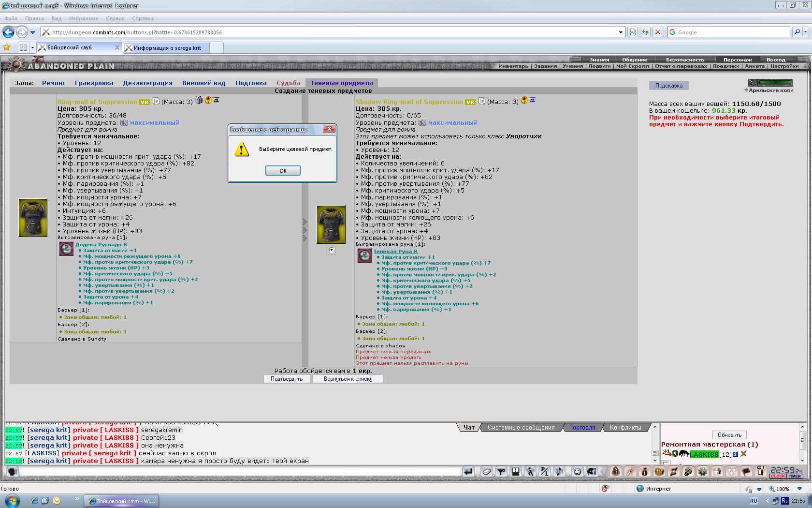Screen dimensions: 812x508
Task: Click the gold crown icon
Action: (659, 471)
